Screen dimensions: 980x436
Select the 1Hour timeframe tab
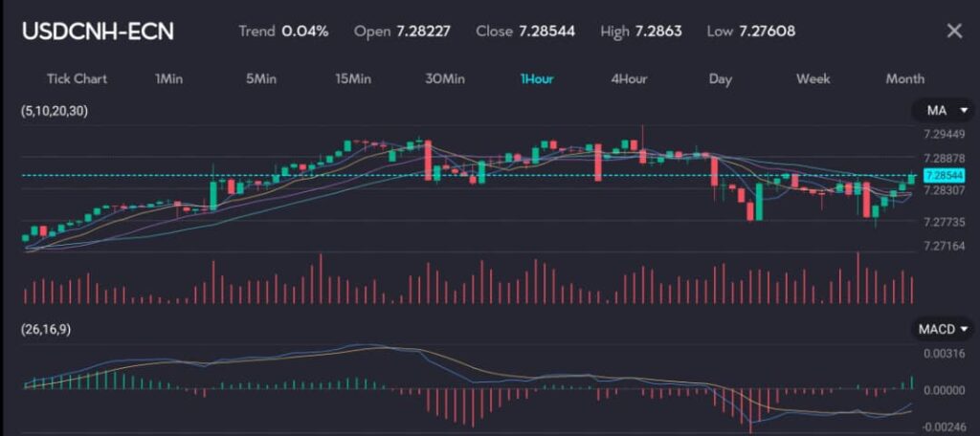click(x=537, y=78)
